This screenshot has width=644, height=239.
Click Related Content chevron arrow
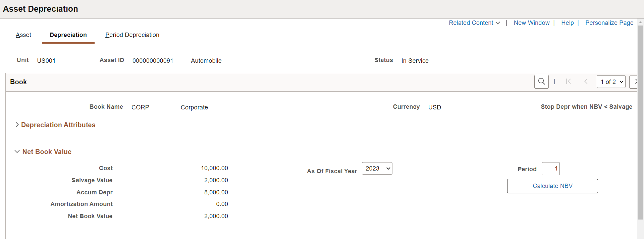click(498, 23)
